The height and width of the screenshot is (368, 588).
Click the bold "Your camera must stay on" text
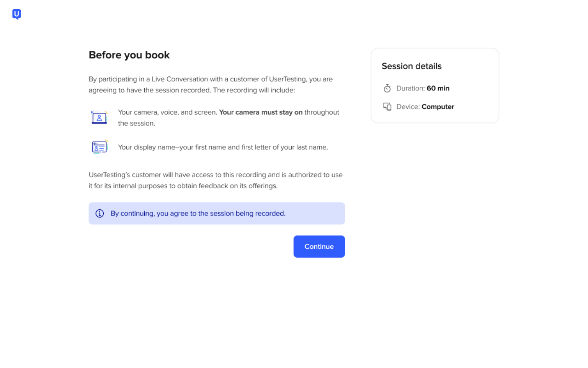point(261,112)
